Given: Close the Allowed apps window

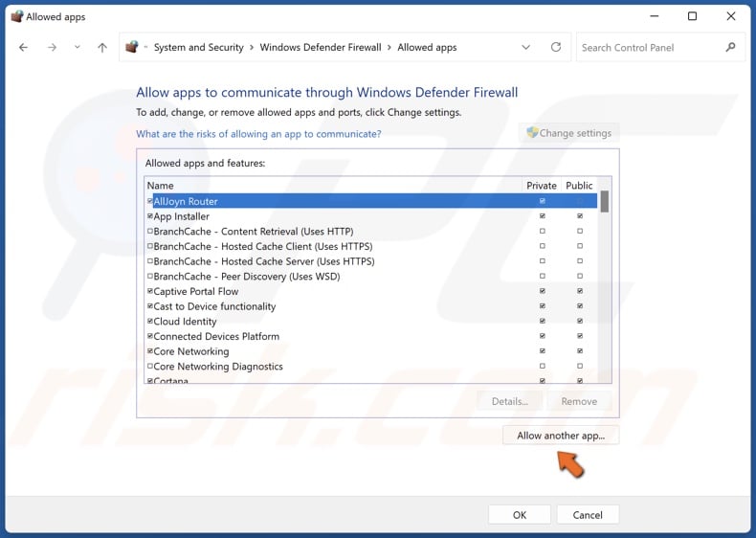Looking at the screenshot, I should 730,16.
